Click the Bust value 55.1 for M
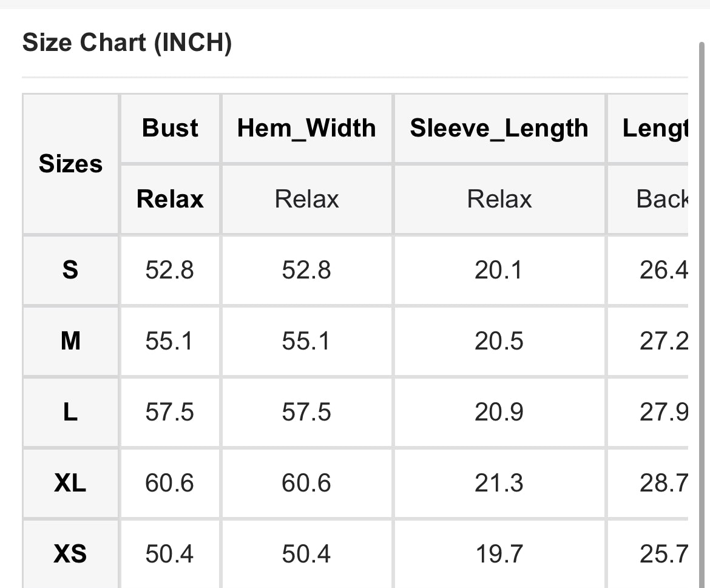Screen dimensions: 710x588 point(169,341)
